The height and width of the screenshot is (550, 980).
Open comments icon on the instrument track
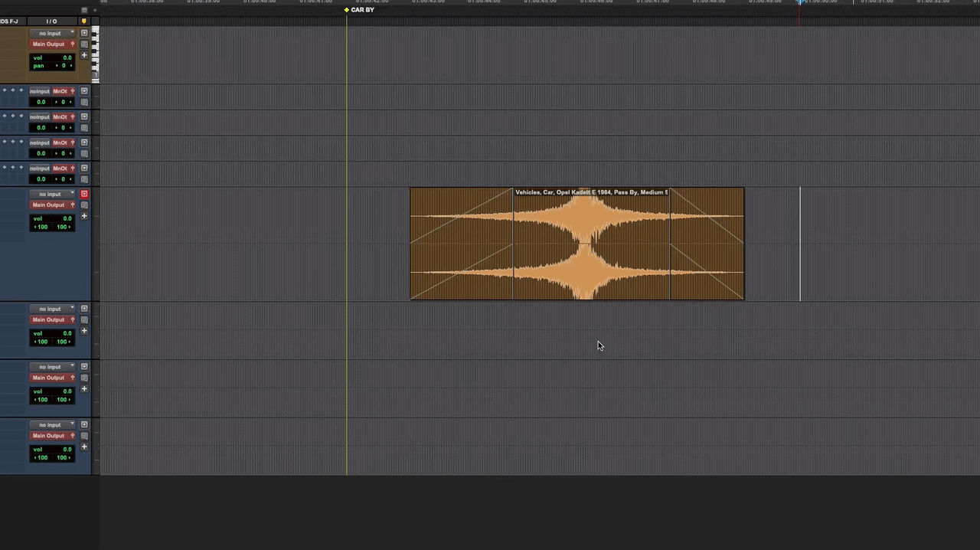84,44
